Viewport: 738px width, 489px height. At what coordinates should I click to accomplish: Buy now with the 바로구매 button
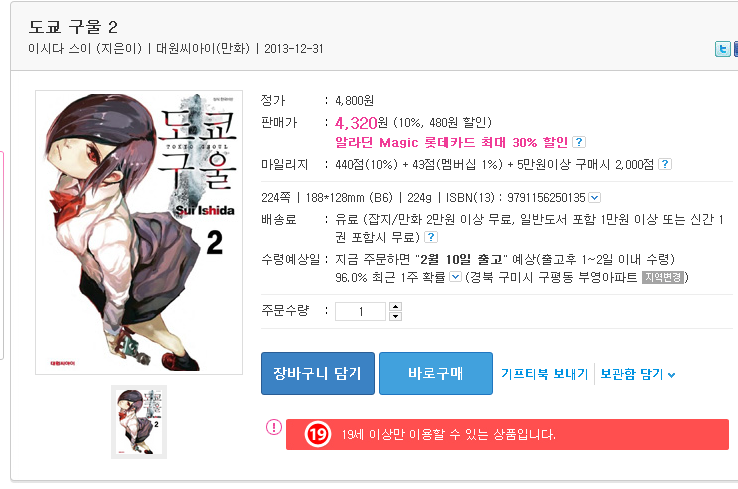(x=436, y=373)
